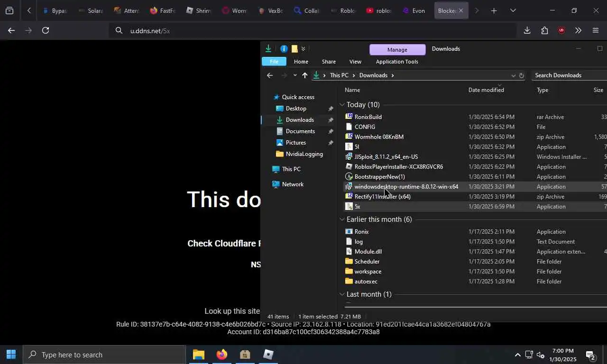Image resolution: width=607 pixels, height=364 pixels.
Task: Open the NvidiaLogging folder in sidebar
Action: [x=304, y=154]
